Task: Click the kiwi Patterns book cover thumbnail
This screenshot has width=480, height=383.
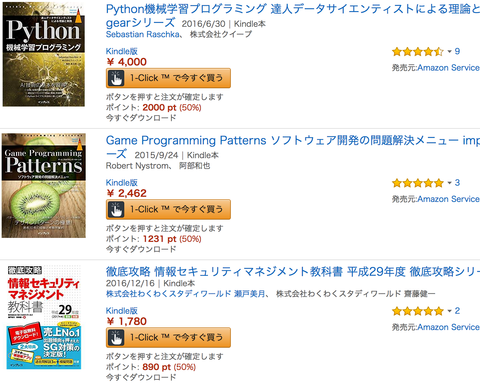Action: pyautogui.click(x=44, y=186)
